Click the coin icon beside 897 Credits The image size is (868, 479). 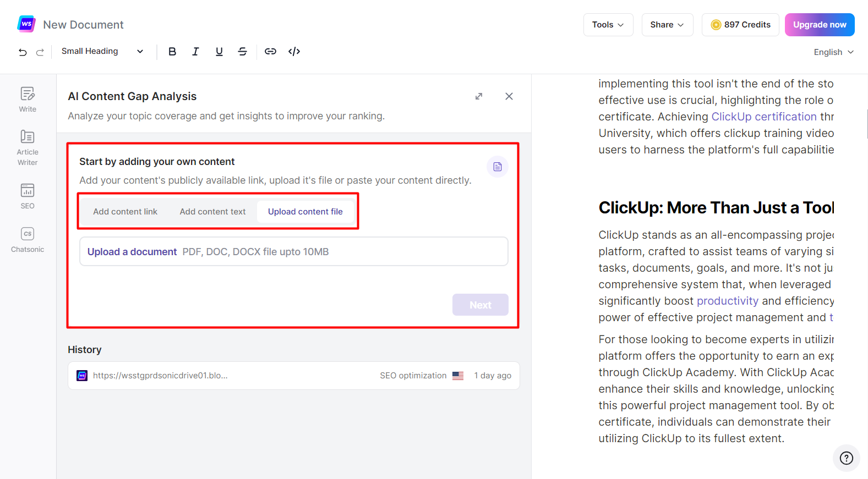[716, 25]
